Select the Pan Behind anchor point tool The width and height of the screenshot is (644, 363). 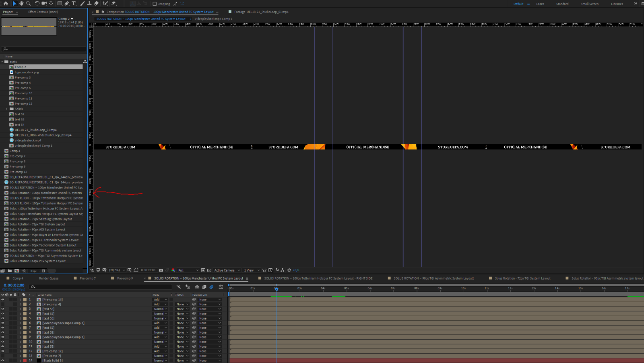point(51,3)
